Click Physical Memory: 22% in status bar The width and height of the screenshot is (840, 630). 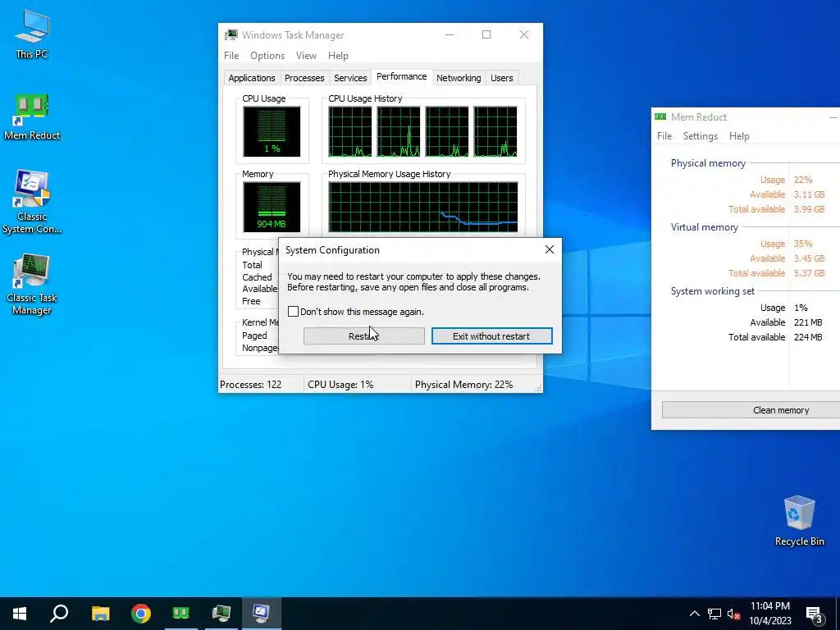(464, 385)
